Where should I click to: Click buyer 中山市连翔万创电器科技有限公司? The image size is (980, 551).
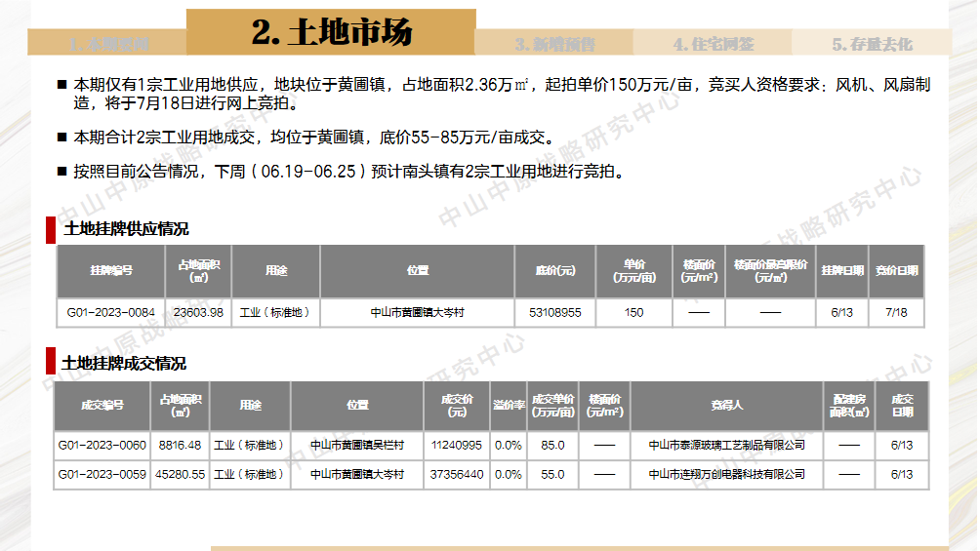tap(726, 474)
